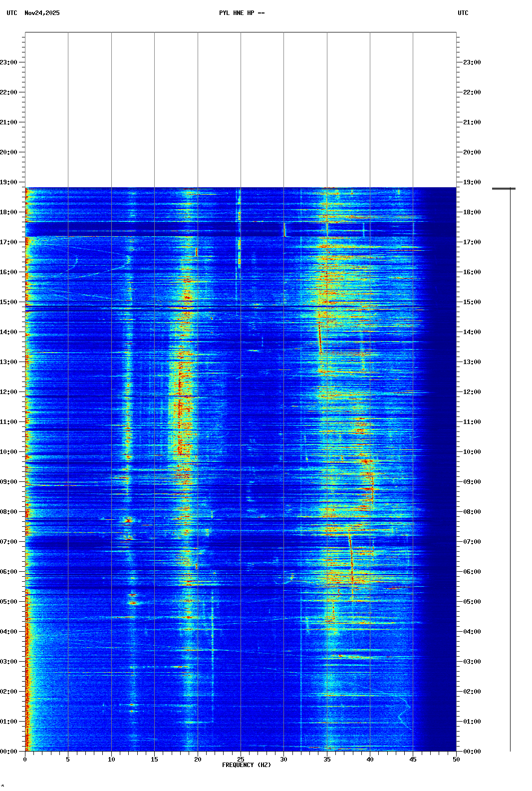The image size is (532, 791).
Task: Click the 04:00 label on left axis
Action: 8,632
